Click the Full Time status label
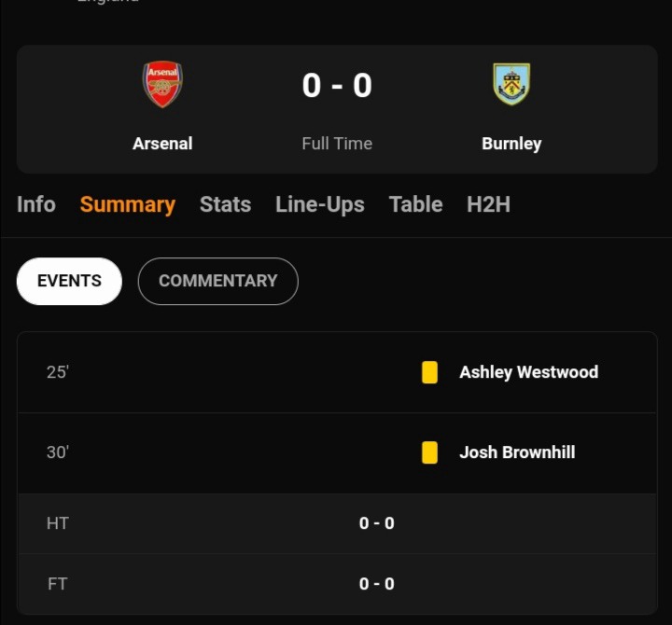This screenshot has width=672, height=625. click(x=337, y=144)
